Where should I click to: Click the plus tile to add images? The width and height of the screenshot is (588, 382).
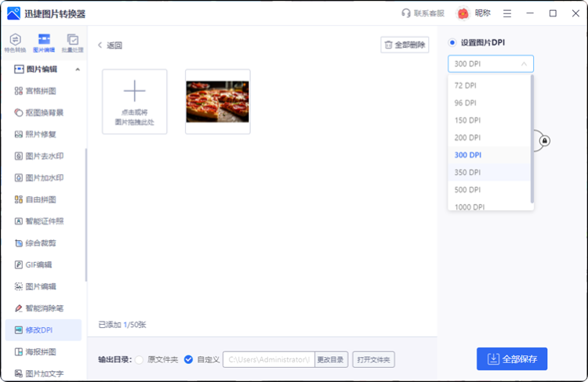[135, 102]
